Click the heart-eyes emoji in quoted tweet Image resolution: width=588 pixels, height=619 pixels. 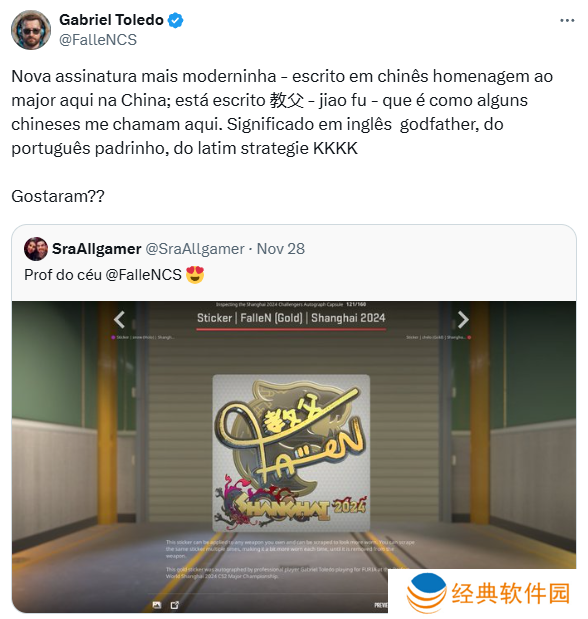195,275
